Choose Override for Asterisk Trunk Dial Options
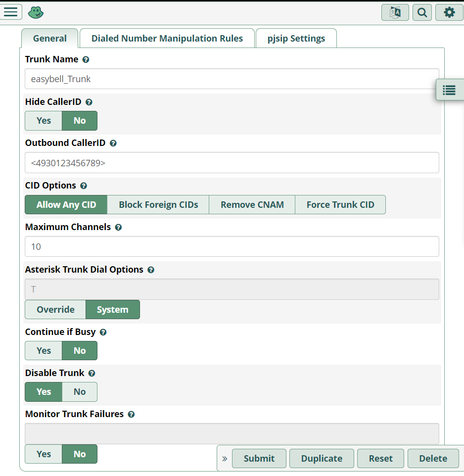The width and height of the screenshot is (464, 476). pos(55,310)
